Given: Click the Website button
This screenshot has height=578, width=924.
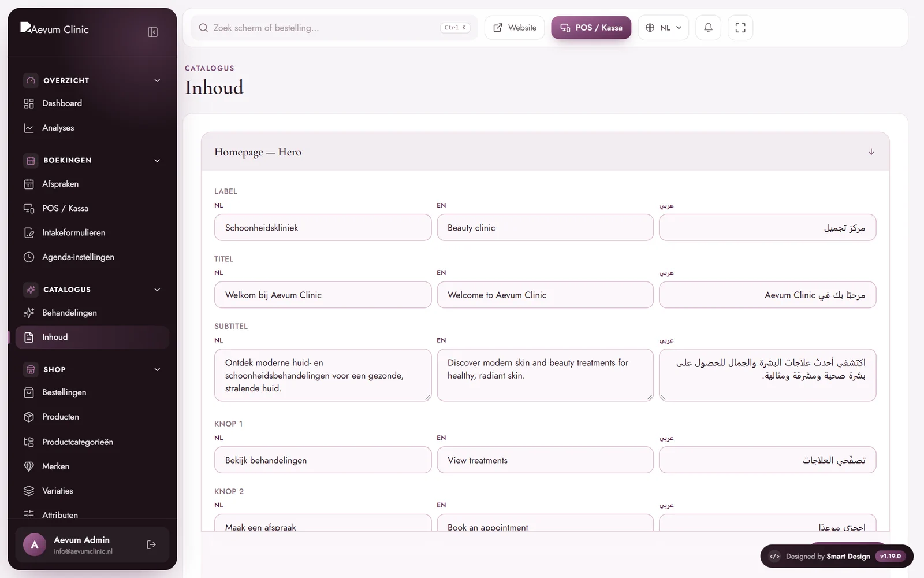Looking at the screenshot, I should pyautogui.click(x=515, y=28).
